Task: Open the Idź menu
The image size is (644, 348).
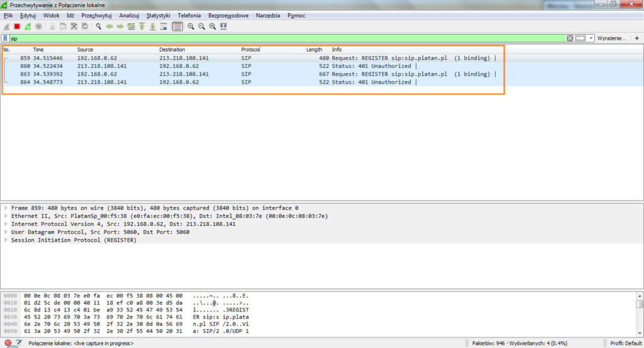Action: [x=70, y=16]
